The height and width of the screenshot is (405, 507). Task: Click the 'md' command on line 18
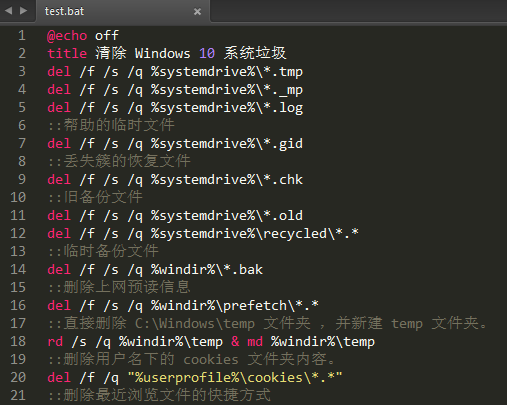(x=255, y=341)
